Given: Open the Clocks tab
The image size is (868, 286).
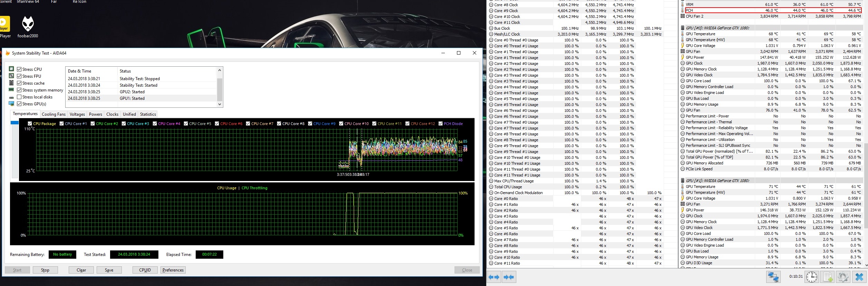Looking at the screenshot, I should point(113,114).
